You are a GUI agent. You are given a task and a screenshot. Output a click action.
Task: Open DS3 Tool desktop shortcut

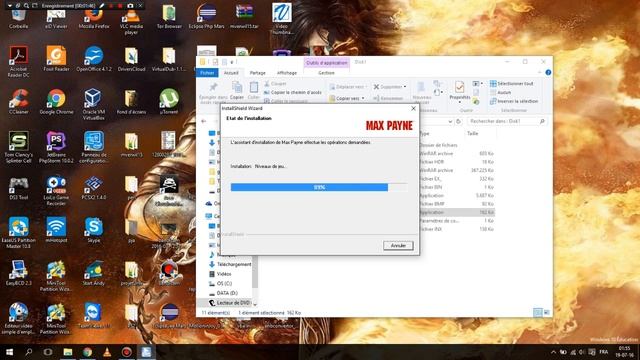18,188
